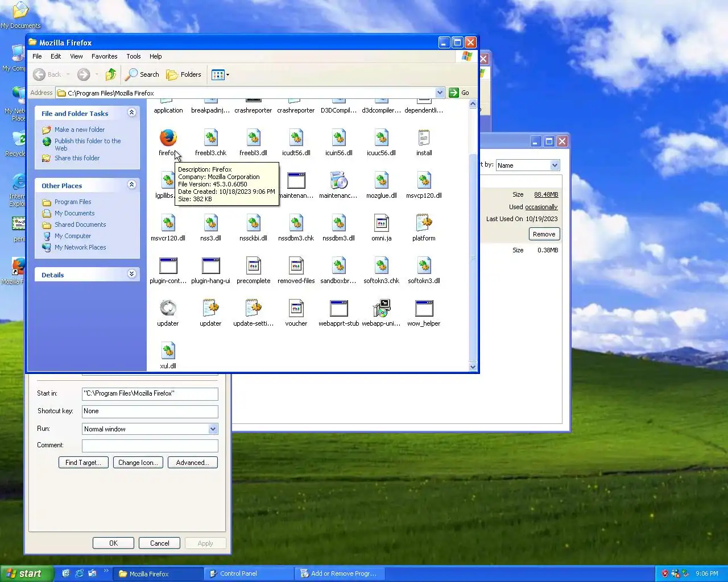Select the icuuc56.dll file
Screen dimensions: 728x582
click(381, 142)
